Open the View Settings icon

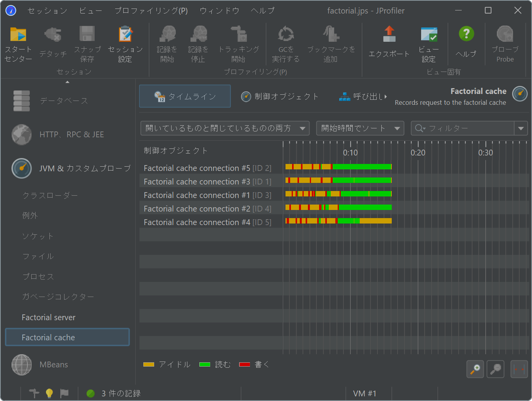429,34
